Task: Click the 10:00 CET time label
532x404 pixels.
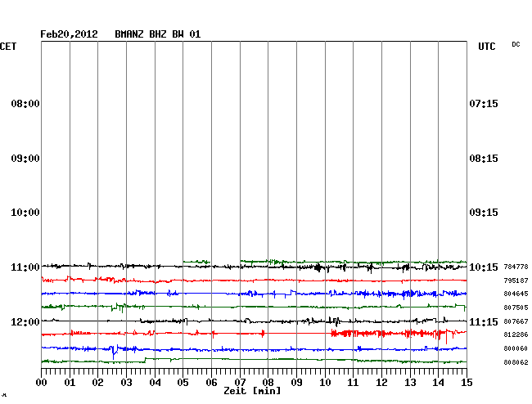Action: tap(25, 213)
